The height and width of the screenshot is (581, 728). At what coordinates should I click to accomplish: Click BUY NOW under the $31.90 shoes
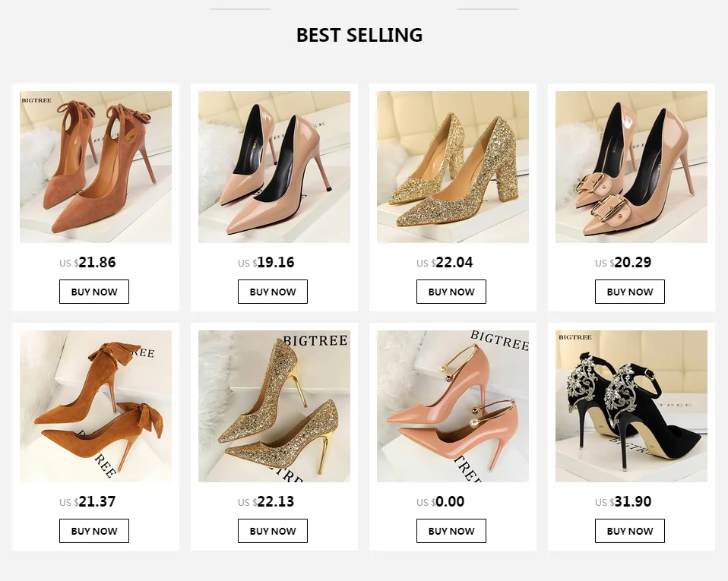tap(630, 531)
